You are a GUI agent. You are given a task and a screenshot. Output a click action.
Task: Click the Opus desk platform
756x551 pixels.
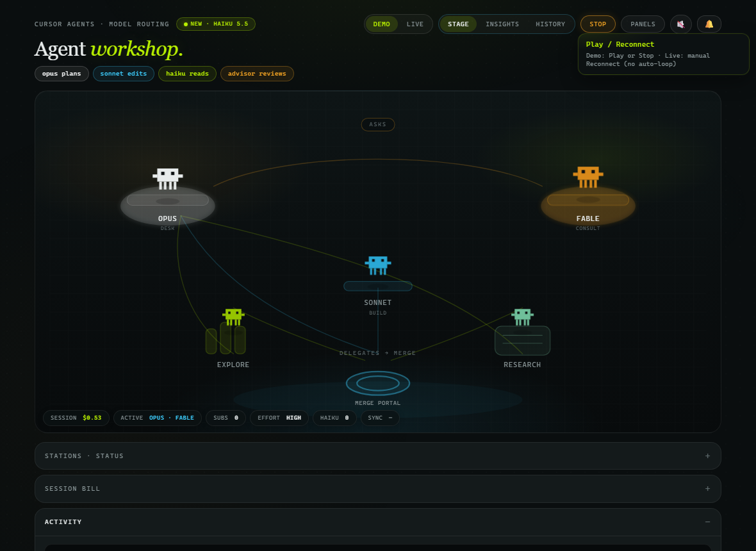(x=168, y=206)
